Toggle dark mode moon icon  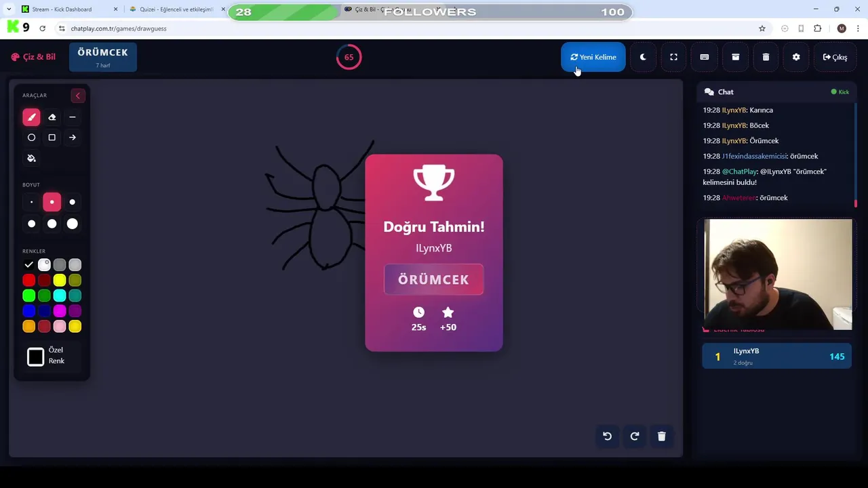point(643,57)
